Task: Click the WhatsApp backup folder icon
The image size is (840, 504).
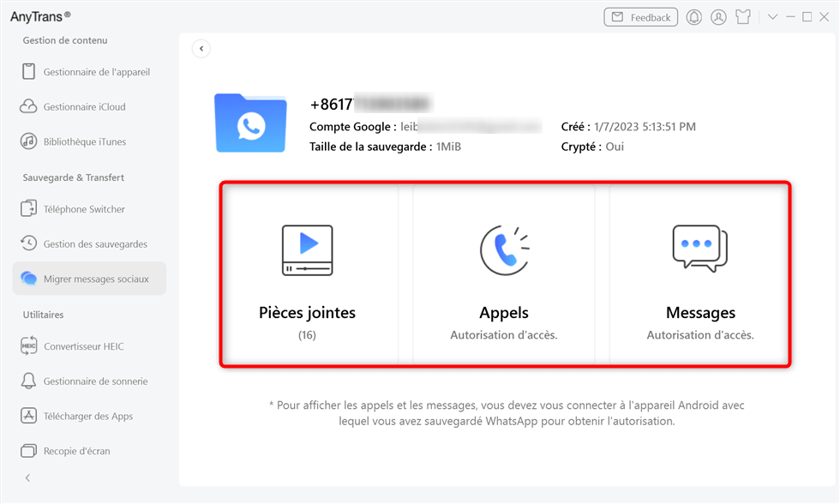Action: click(250, 123)
